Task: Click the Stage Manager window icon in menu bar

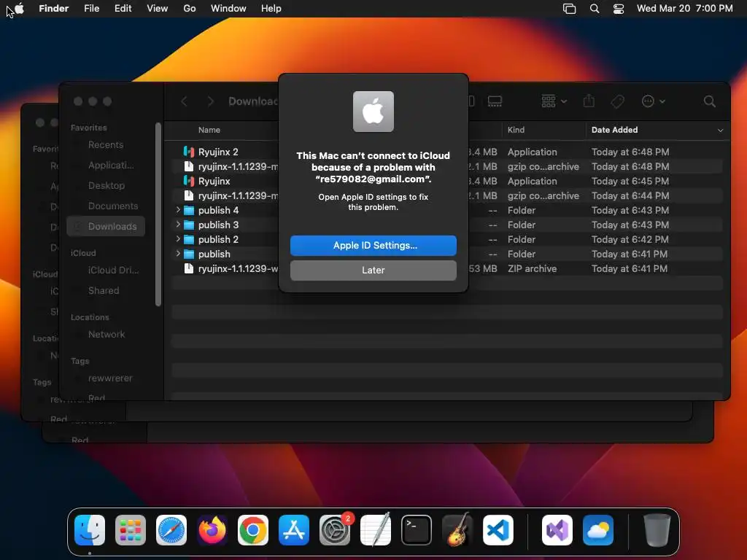Action: coord(569,9)
